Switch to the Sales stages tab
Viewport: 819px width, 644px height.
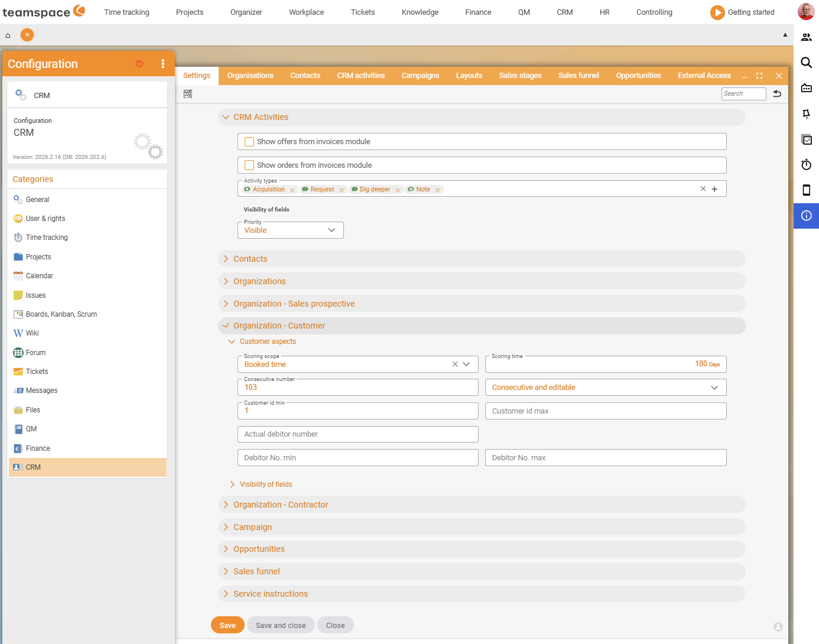(x=521, y=76)
